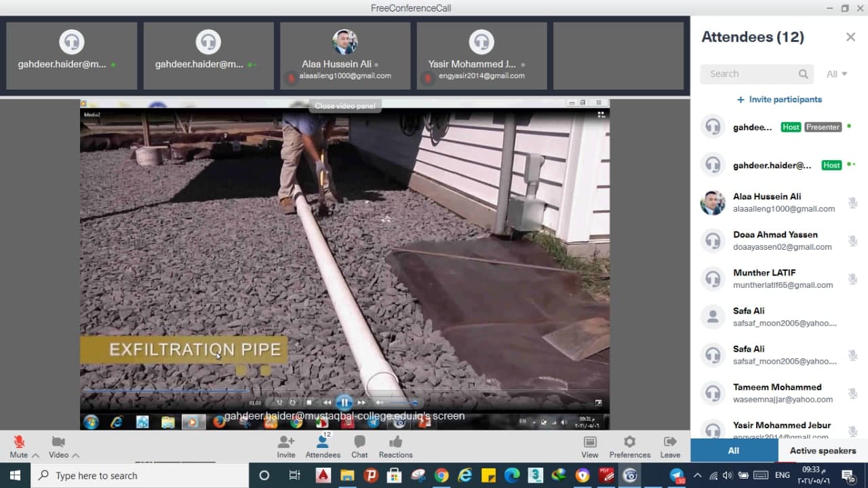Open the Invite icon in bottom toolbar
Image resolution: width=868 pixels, height=488 pixels.
(x=286, y=442)
